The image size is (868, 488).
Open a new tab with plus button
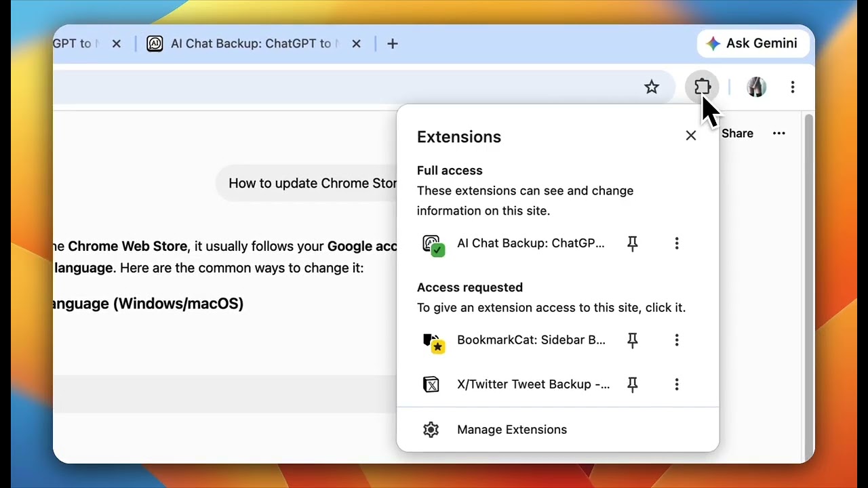tap(392, 43)
